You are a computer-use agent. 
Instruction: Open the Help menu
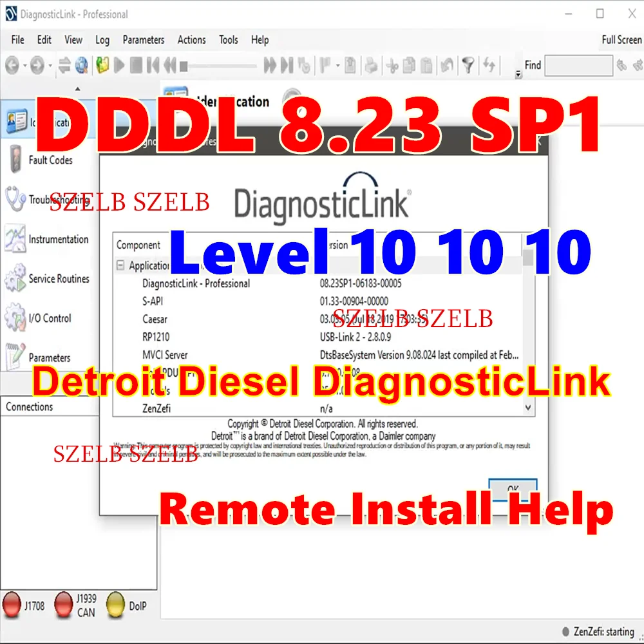(260, 40)
